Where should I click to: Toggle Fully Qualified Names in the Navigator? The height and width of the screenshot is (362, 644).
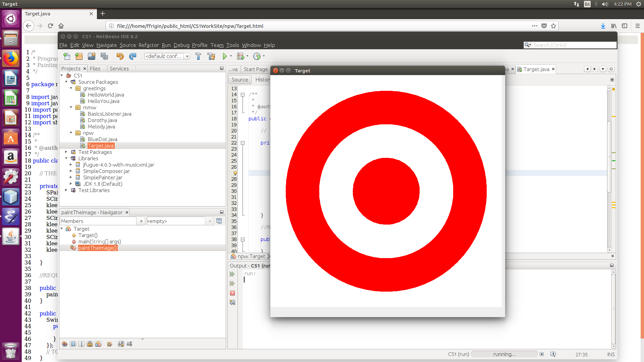tap(109, 344)
